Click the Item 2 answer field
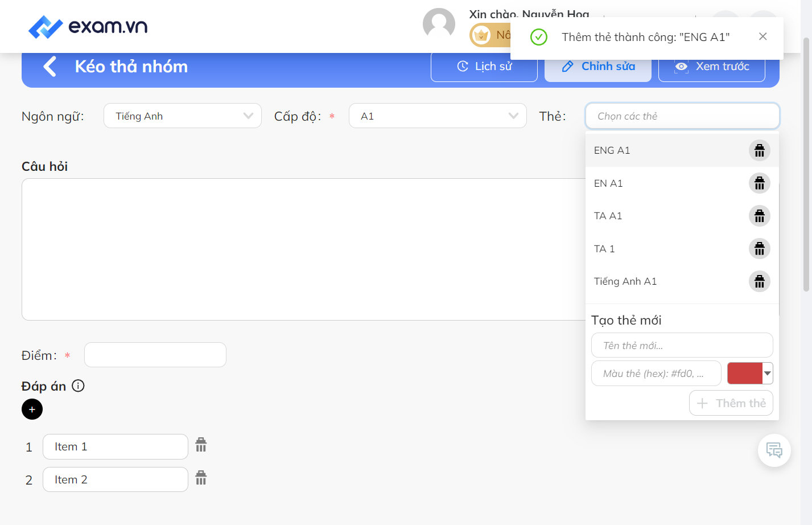Viewport: 812px width, 525px height. [116, 479]
